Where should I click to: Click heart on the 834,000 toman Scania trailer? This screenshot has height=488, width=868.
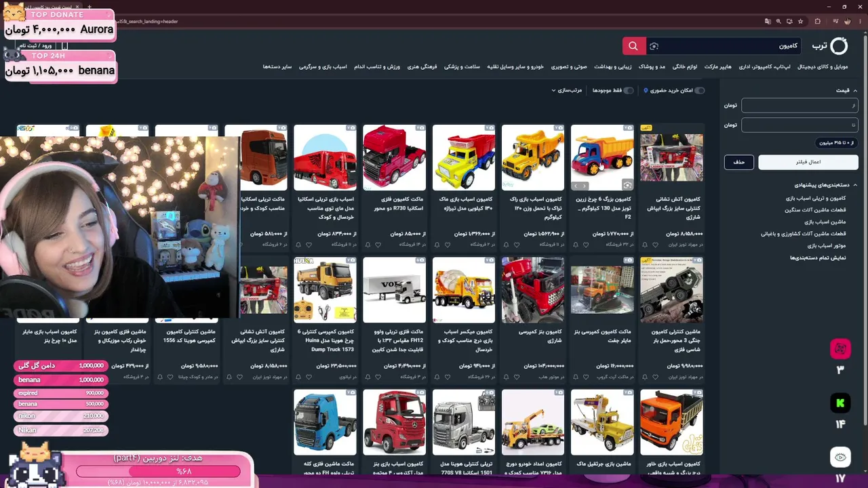point(309,245)
